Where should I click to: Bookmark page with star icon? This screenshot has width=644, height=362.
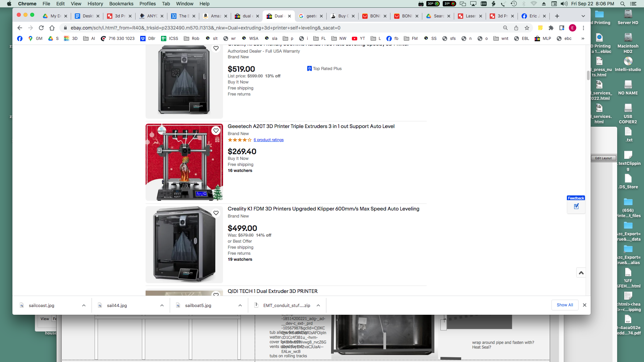[527, 28]
